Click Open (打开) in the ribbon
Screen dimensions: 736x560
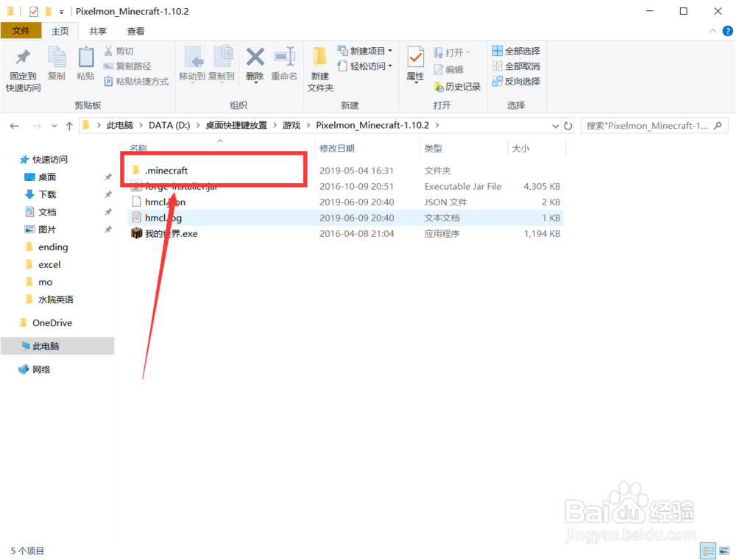tap(452, 52)
